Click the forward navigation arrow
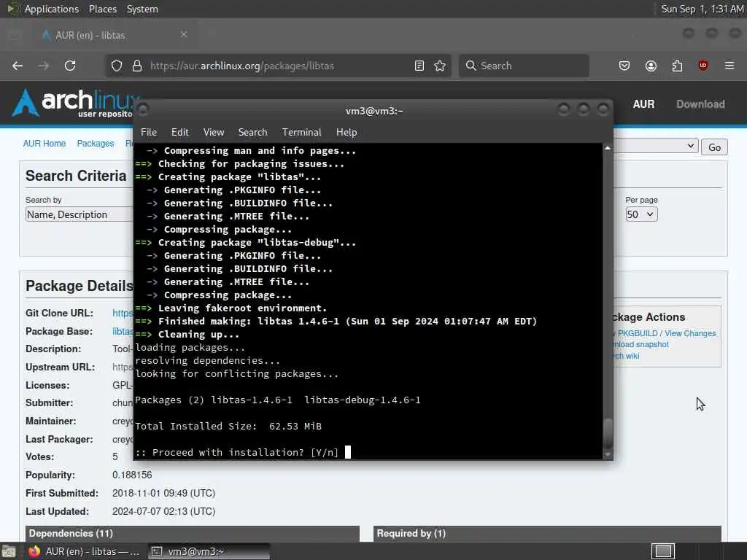This screenshot has width=747, height=560. 43,66
